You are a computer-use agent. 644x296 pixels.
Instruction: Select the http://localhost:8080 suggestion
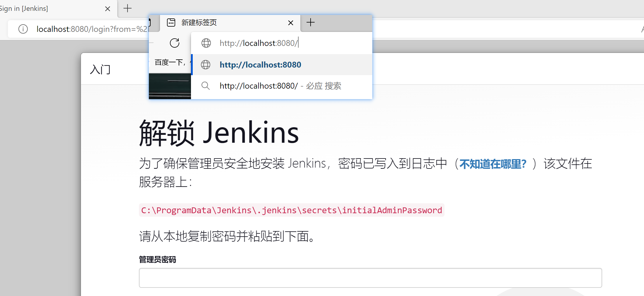click(281, 65)
